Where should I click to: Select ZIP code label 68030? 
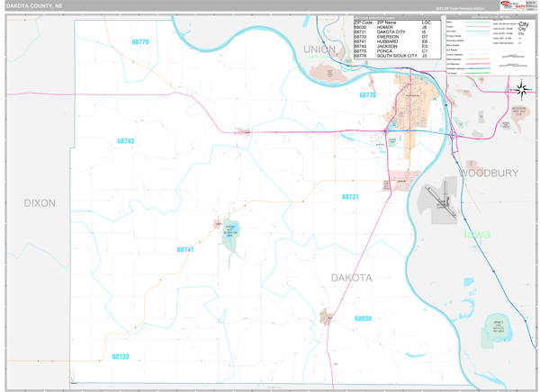click(363, 318)
